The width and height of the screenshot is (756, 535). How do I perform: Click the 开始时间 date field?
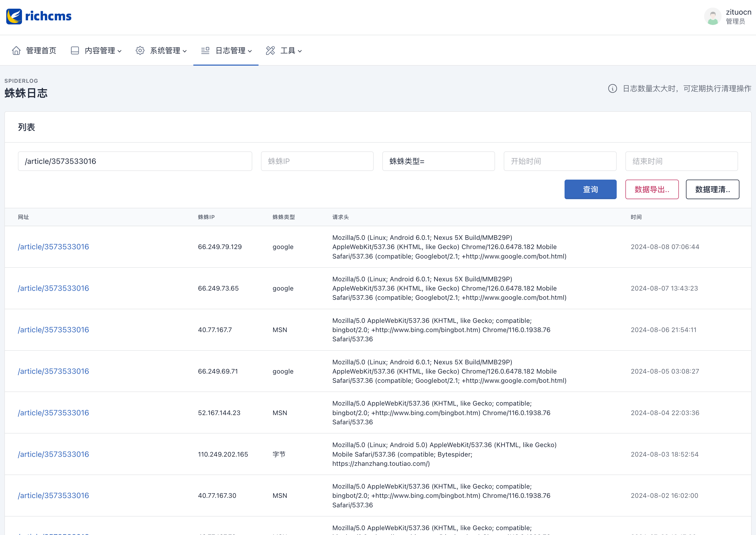tap(559, 161)
